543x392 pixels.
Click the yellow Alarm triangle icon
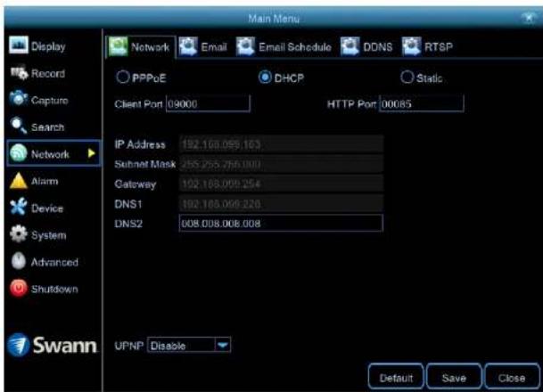click(19, 180)
